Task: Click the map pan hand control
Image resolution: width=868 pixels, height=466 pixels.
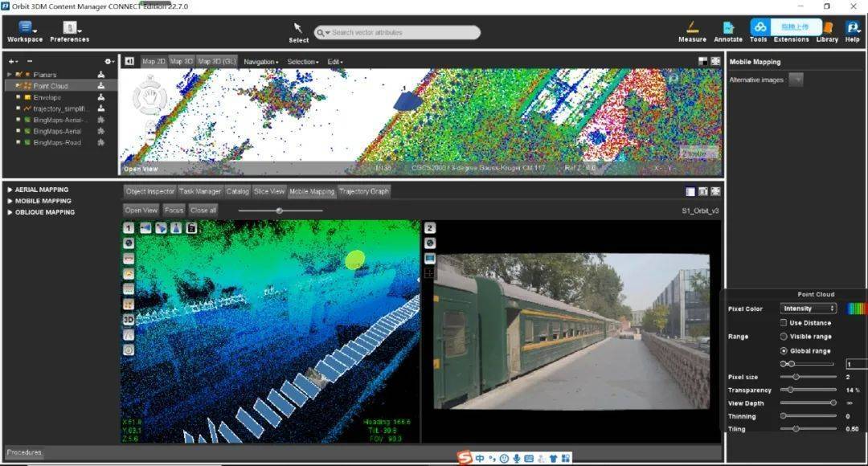Action: pos(149,97)
